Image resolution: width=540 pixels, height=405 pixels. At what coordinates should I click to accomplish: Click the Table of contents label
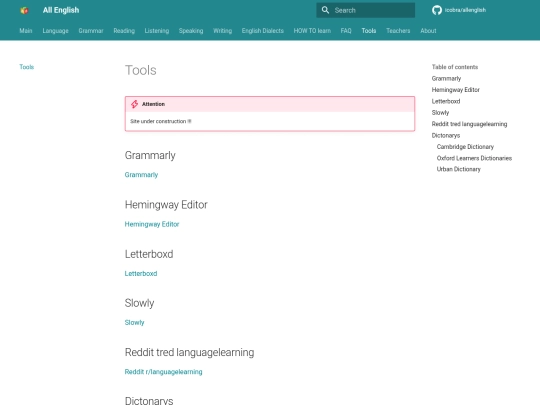(x=455, y=67)
